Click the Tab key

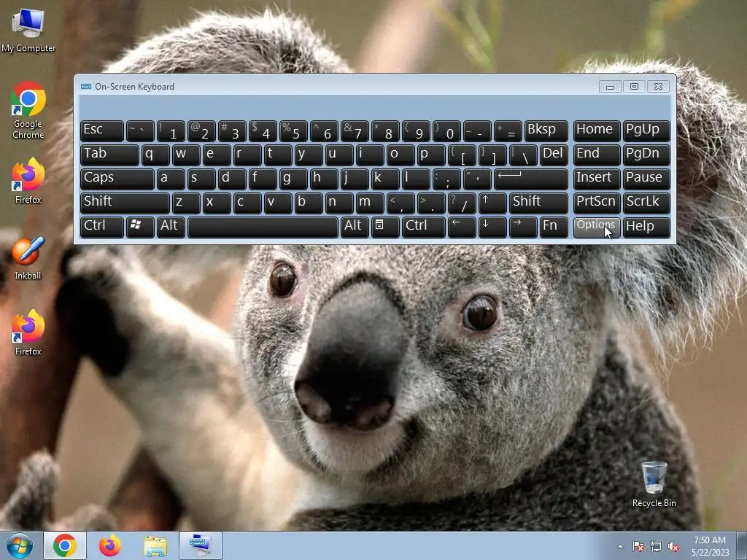[109, 155]
